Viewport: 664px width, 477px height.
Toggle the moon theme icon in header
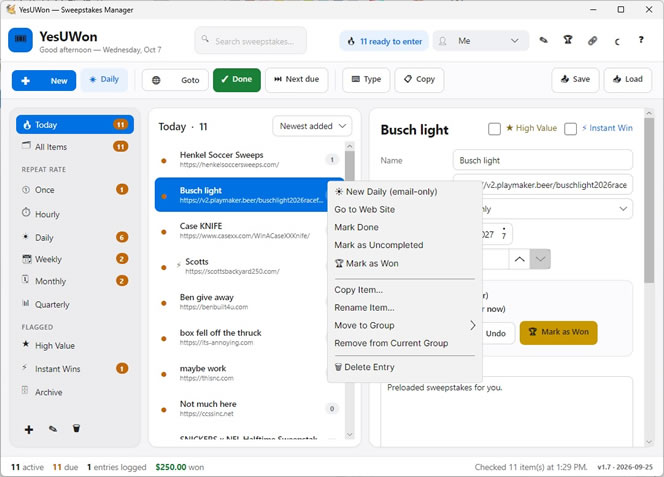coord(617,41)
